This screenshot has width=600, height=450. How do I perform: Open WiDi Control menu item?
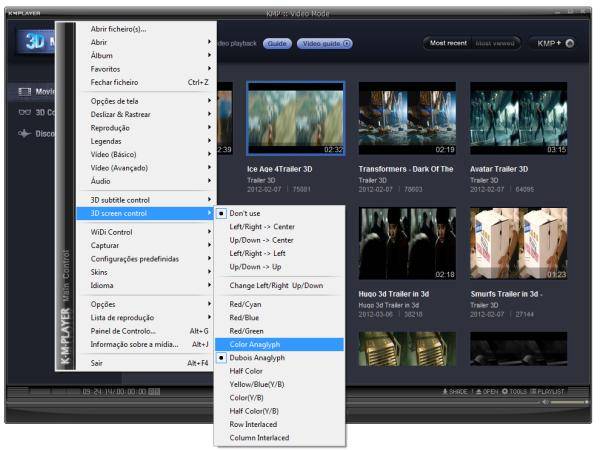pos(147,232)
